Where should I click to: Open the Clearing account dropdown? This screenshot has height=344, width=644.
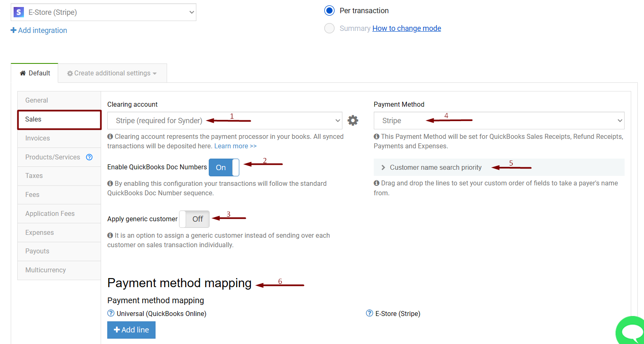point(224,121)
